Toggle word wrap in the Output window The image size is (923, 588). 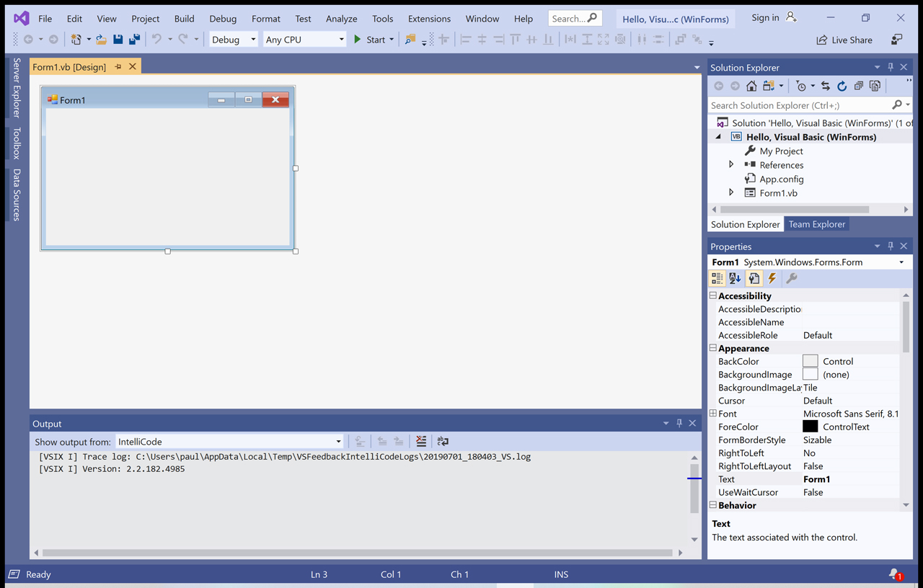click(442, 441)
